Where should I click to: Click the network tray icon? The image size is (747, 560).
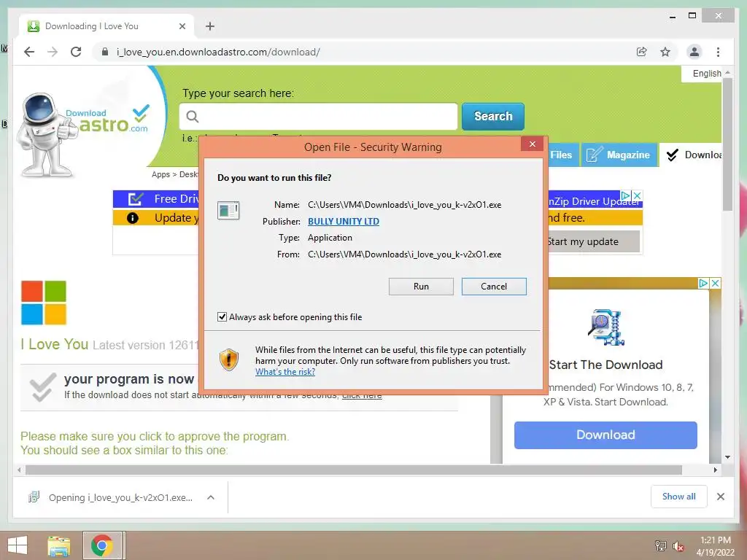661,546
